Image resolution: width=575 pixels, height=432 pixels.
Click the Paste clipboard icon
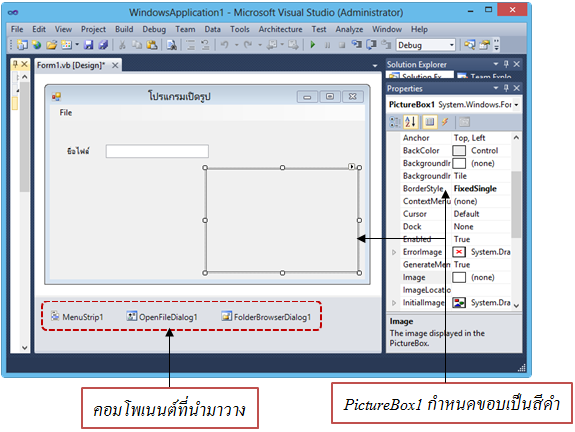(x=152, y=45)
